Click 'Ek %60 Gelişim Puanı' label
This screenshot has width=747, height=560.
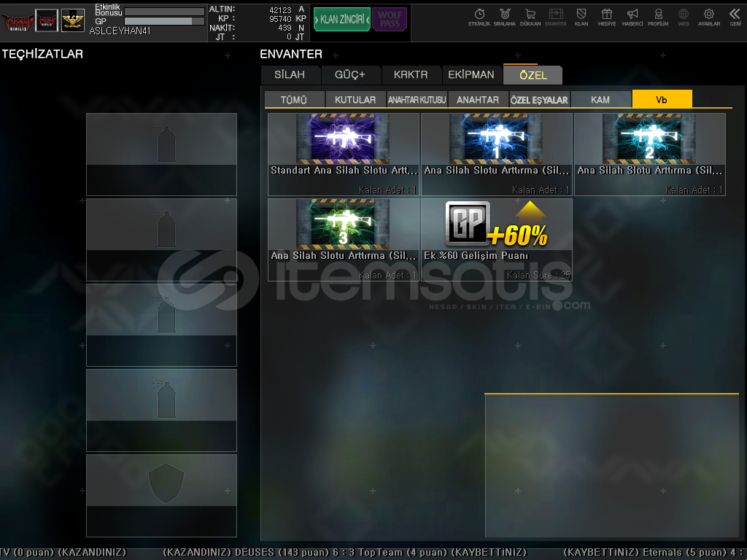click(476, 255)
